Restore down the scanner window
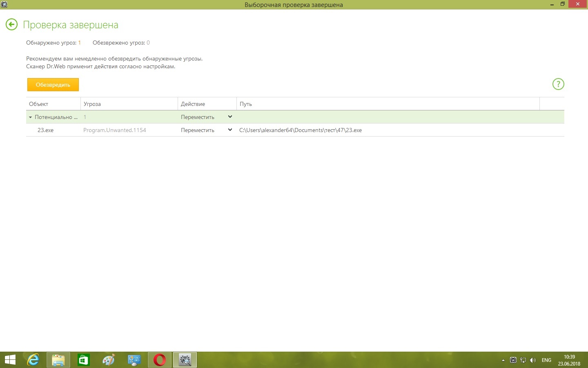 coord(563,4)
